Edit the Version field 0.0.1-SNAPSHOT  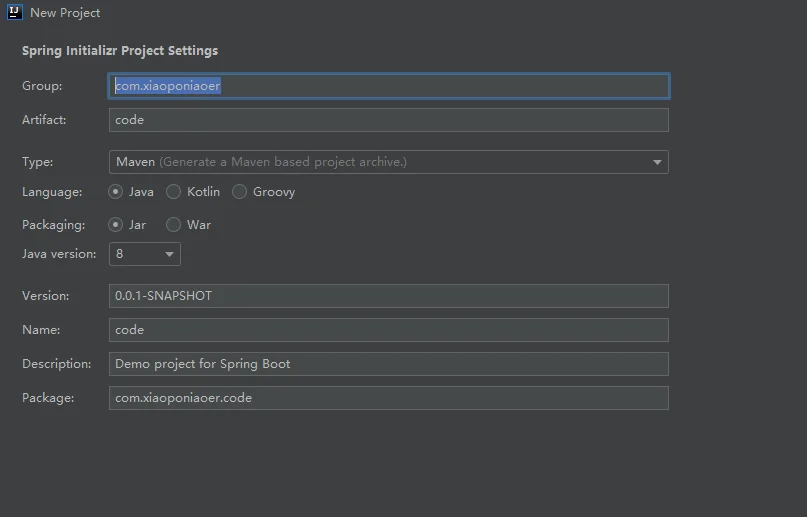389,296
